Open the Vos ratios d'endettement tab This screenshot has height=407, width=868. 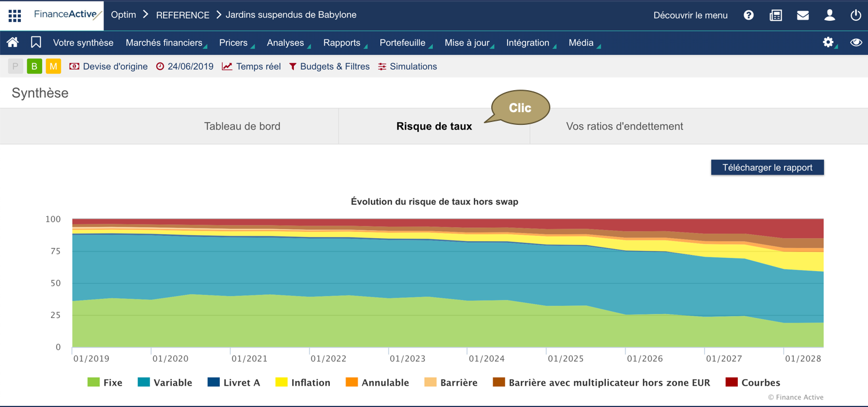625,125
